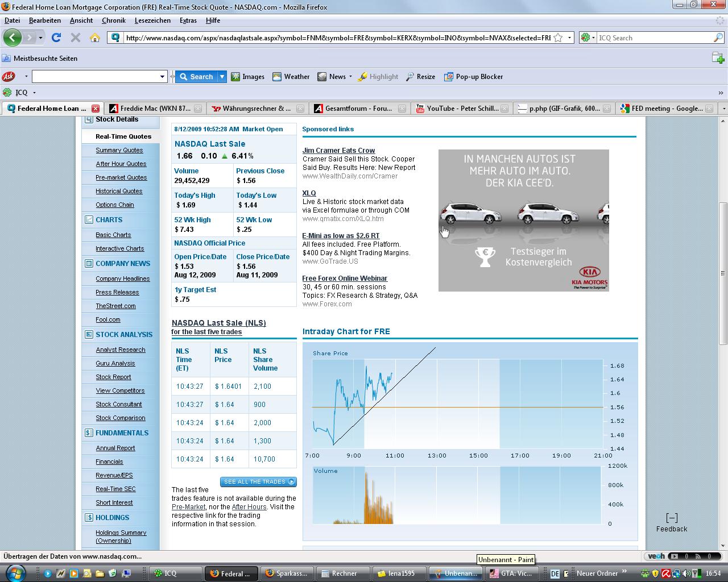The width and height of the screenshot is (728, 582).
Task: Open the Summary Quotes link
Action: click(119, 150)
